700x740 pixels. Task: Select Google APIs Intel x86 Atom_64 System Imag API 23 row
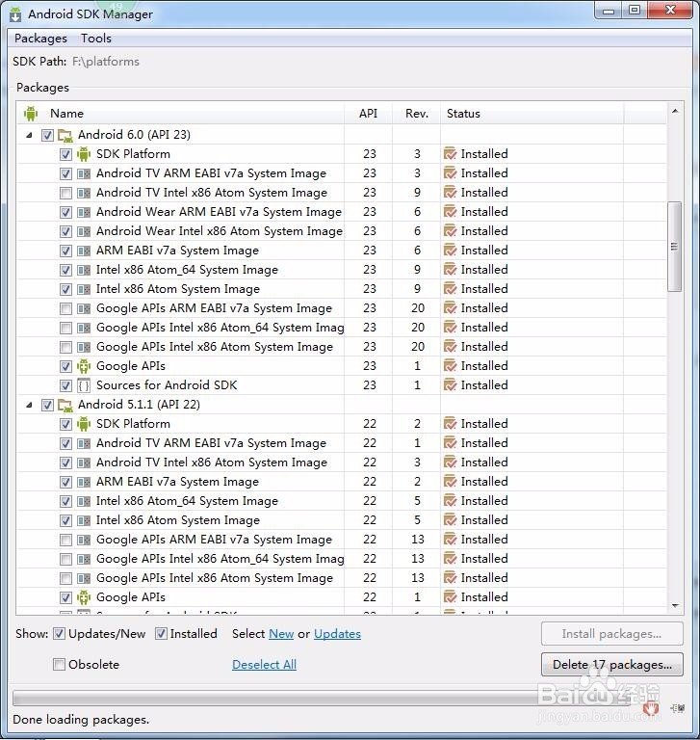point(220,328)
